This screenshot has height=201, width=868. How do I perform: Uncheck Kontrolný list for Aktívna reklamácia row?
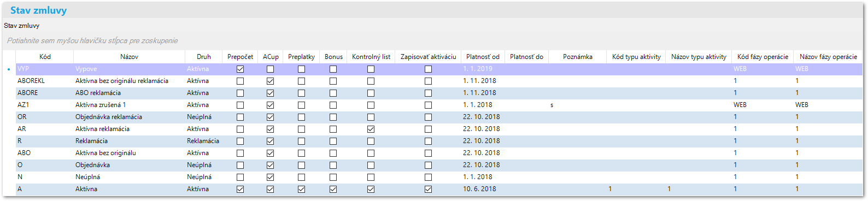[x=371, y=129]
